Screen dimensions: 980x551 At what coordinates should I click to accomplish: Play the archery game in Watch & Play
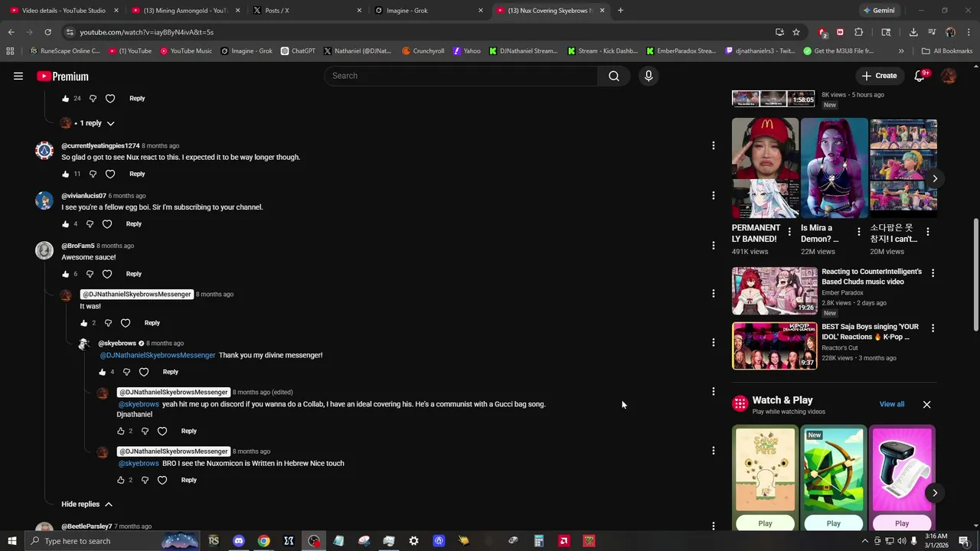[x=833, y=523]
